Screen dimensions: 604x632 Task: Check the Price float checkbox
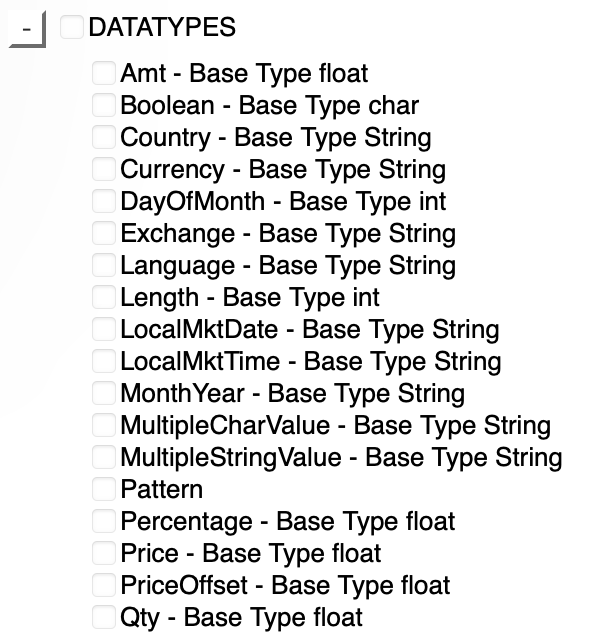click(x=104, y=553)
